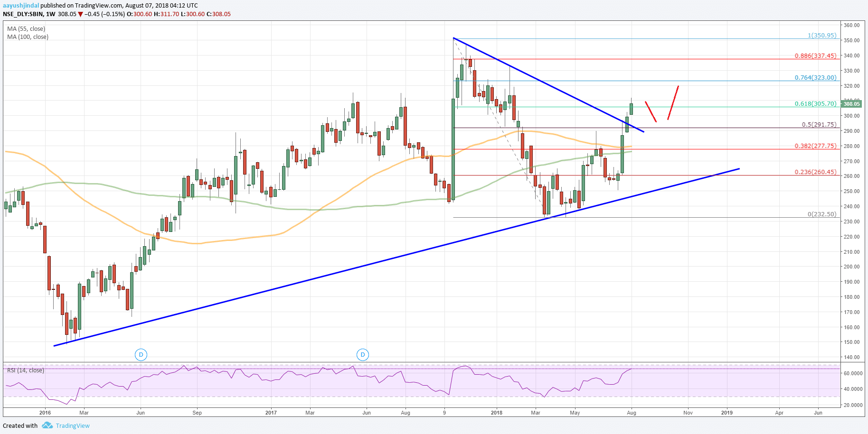This screenshot has height=434, width=868.
Task: Click the 2019 label on time axis
Action: pos(727,413)
